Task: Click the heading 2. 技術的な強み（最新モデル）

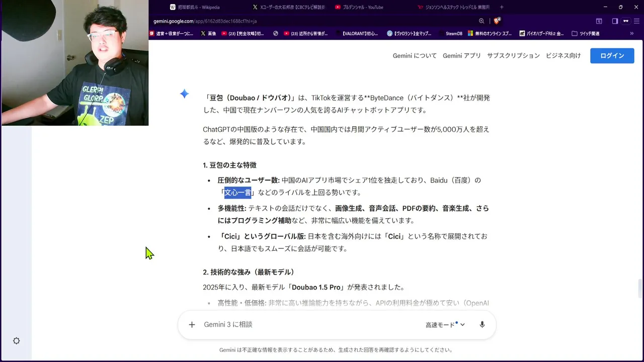Action: click(x=249, y=272)
